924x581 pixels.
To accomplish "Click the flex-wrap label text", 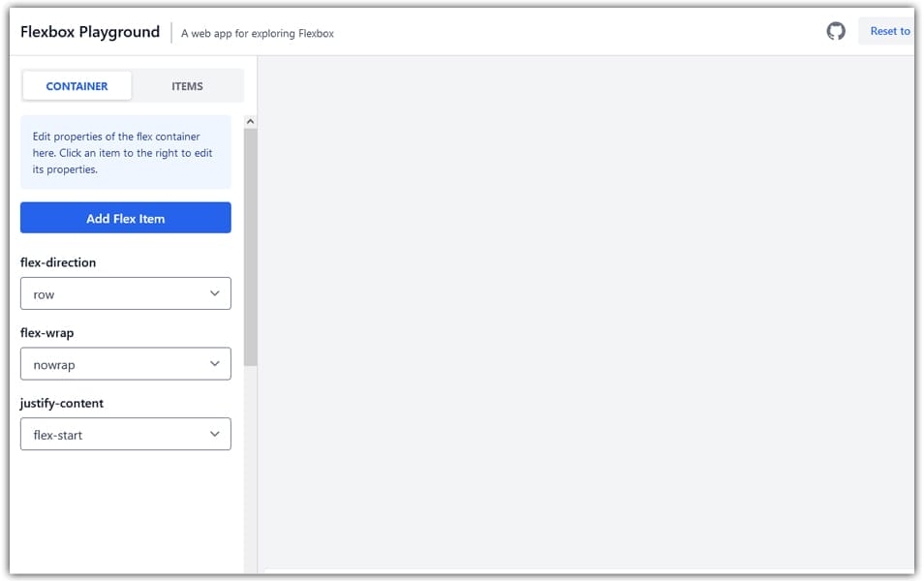I will pyautogui.click(x=47, y=333).
